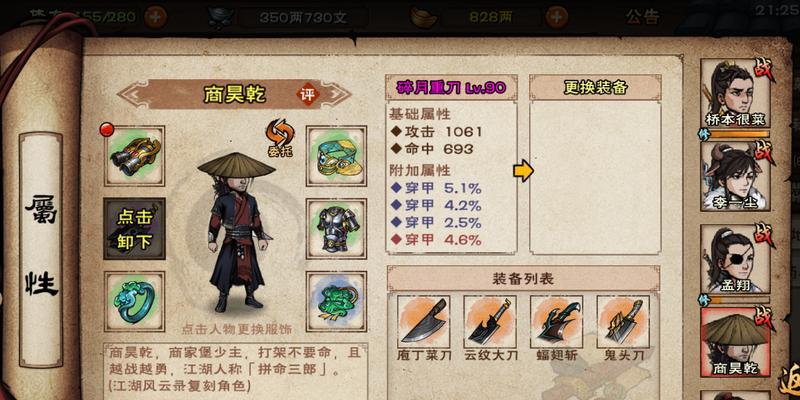The image size is (800, 400).
Task: Select the 庖丁菜刀 weapon icon
Action: (423, 322)
